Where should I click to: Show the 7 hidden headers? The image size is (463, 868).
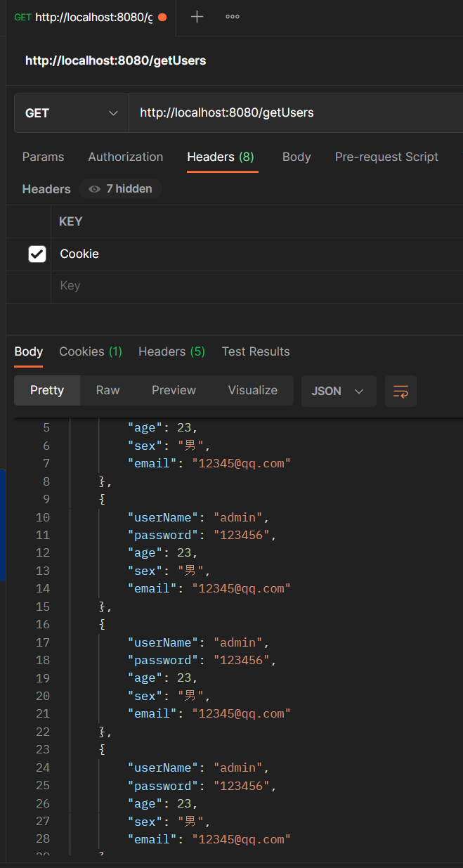tap(120, 189)
